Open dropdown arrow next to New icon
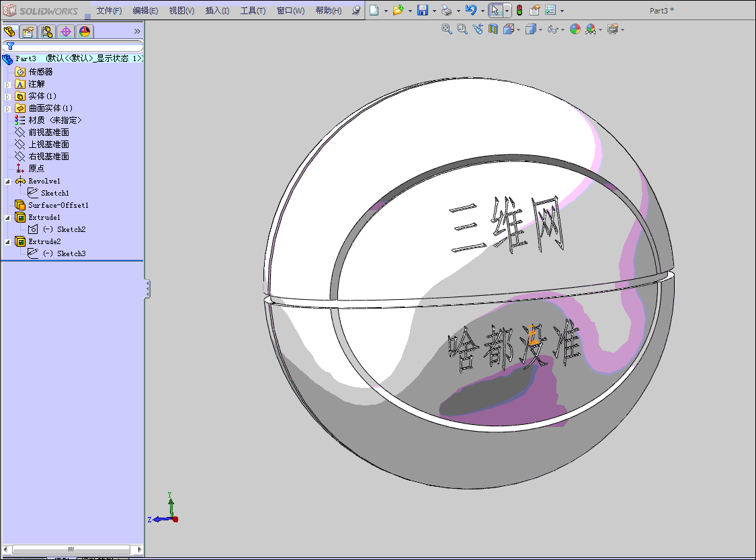The width and height of the screenshot is (756, 560). point(386,11)
